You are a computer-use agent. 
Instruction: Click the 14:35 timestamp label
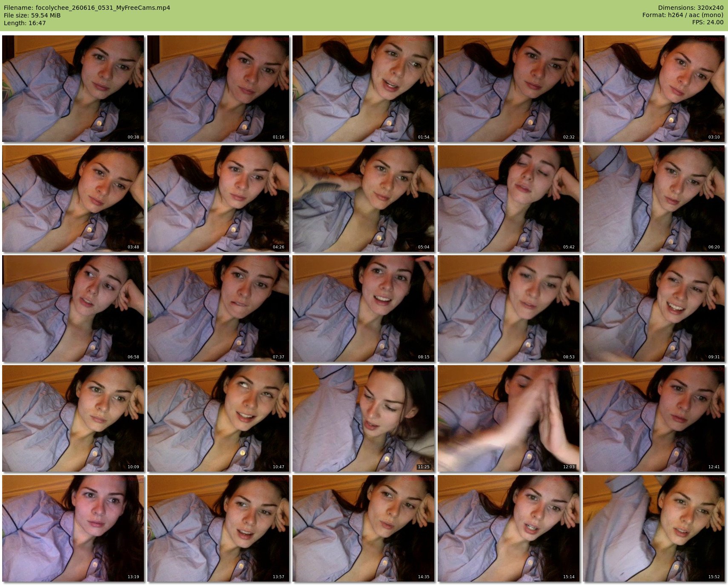tap(424, 577)
